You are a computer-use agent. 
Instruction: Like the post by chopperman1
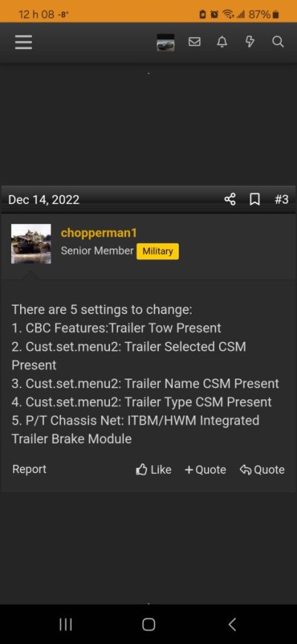(x=154, y=469)
